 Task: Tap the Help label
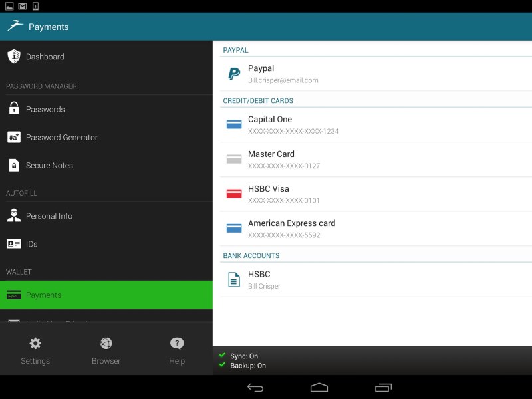point(177,361)
